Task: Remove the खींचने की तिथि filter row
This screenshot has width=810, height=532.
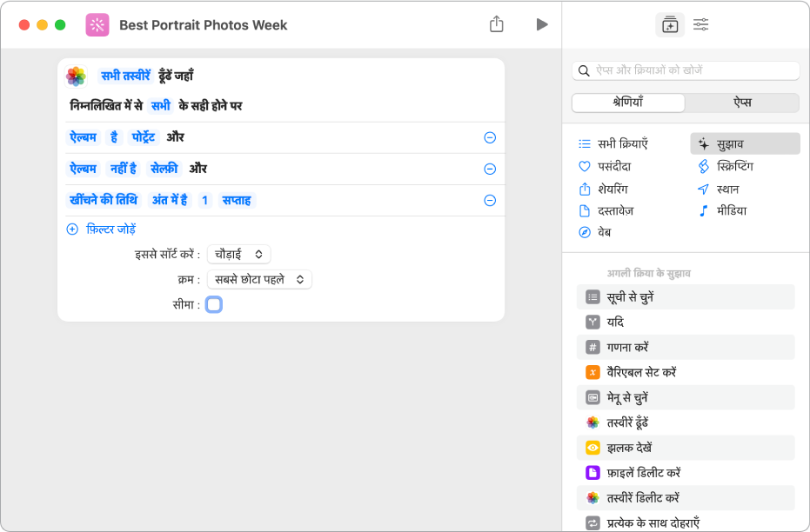Action: (490, 200)
